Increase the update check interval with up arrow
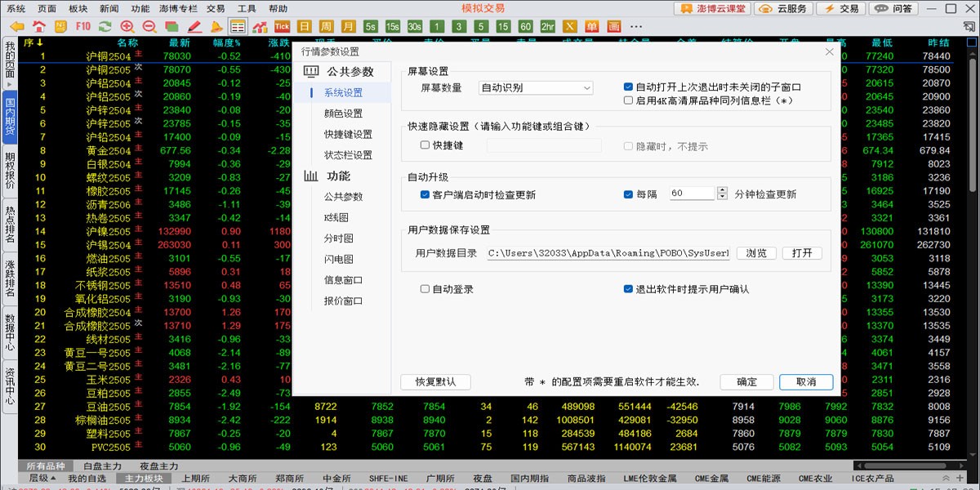This screenshot has width=980, height=490. [x=722, y=190]
